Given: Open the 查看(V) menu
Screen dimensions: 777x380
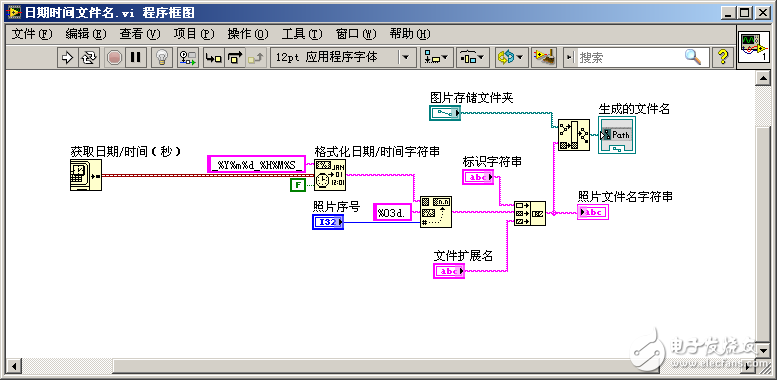Looking at the screenshot, I should pos(140,34).
